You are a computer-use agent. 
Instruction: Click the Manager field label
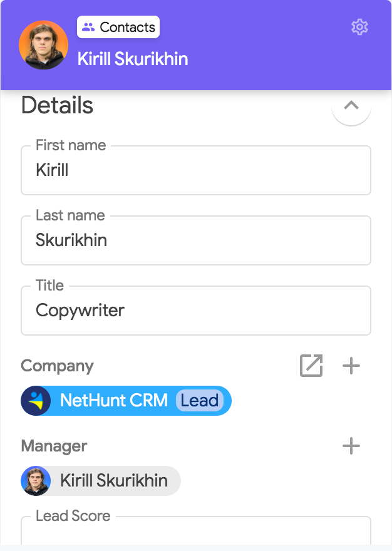54,446
